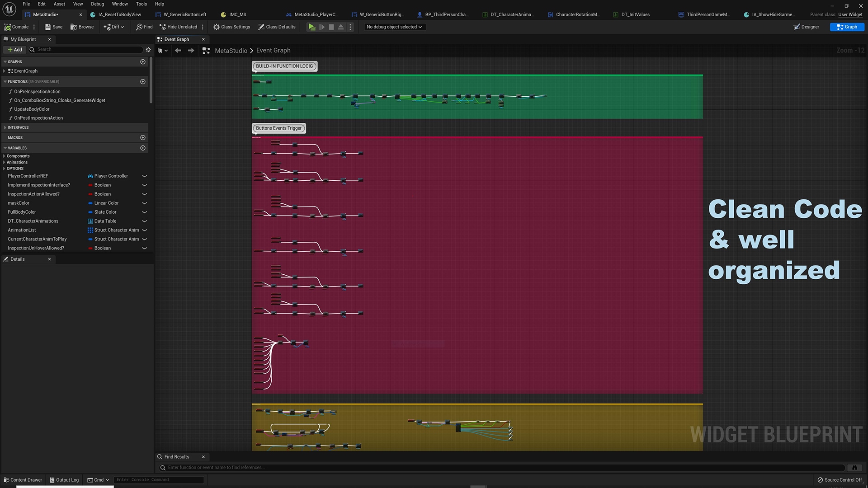This screenshot has width=868, height=488.
Task: Switch to Designer mode
Action: (x=807, y=27)
